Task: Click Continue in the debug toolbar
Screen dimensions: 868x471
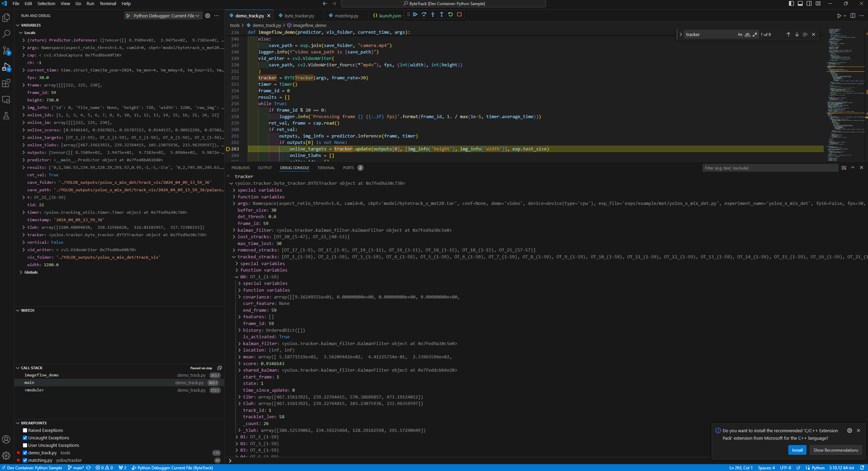Action: coord(415,14)
